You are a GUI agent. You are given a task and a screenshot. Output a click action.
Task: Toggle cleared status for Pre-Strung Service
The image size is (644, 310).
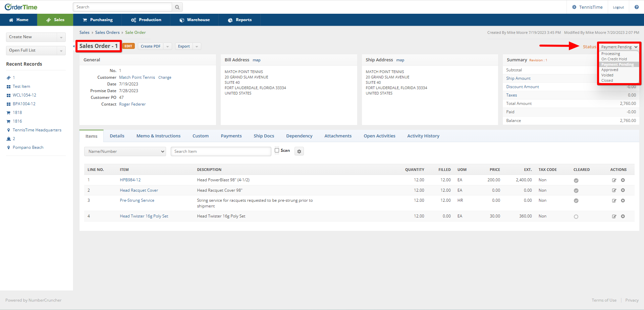point(576,201)
